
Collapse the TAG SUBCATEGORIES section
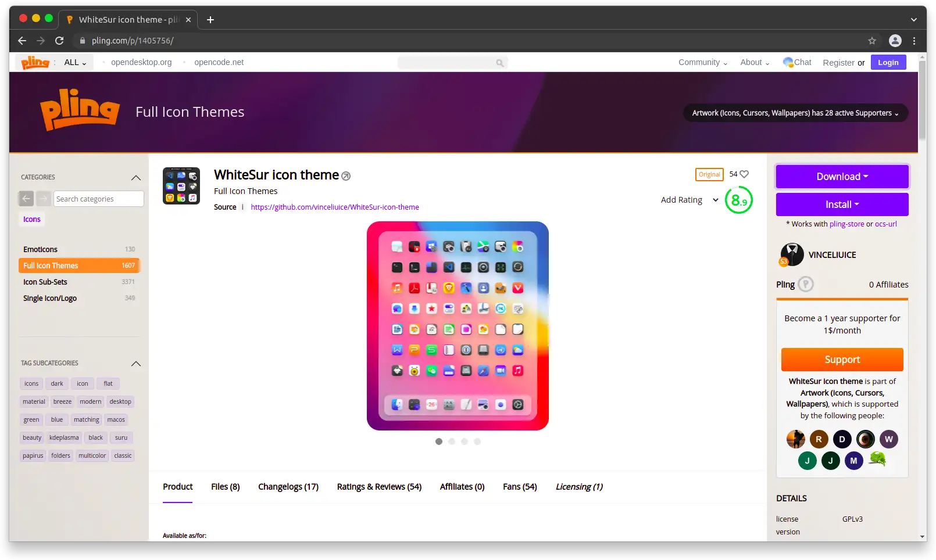(136, 363)
